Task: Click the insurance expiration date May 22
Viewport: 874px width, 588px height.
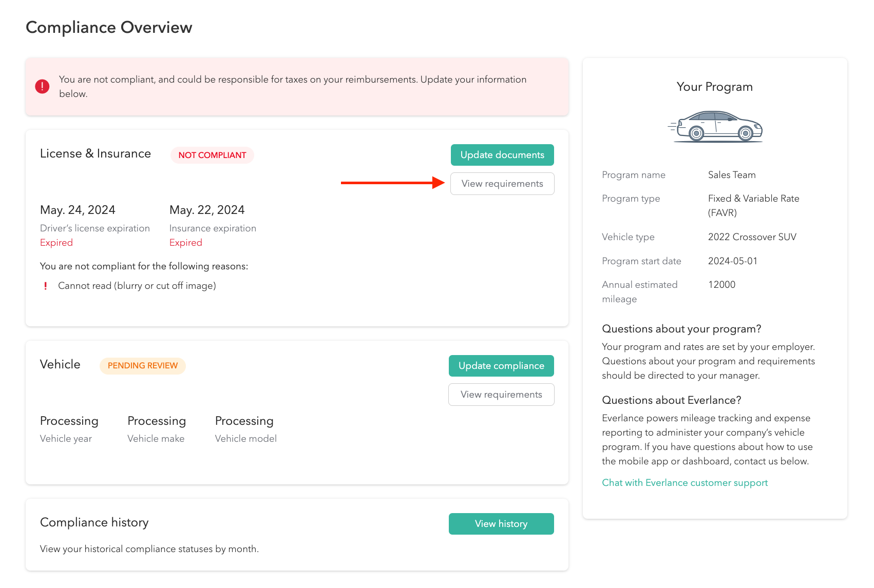Action: tap(207, 210)
